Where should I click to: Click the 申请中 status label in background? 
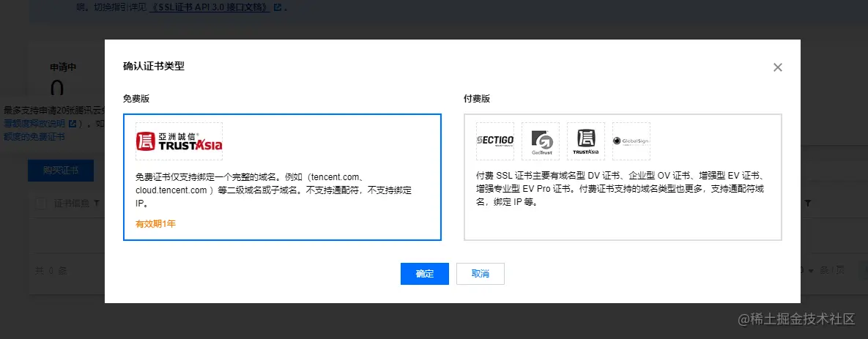point(63,67)
